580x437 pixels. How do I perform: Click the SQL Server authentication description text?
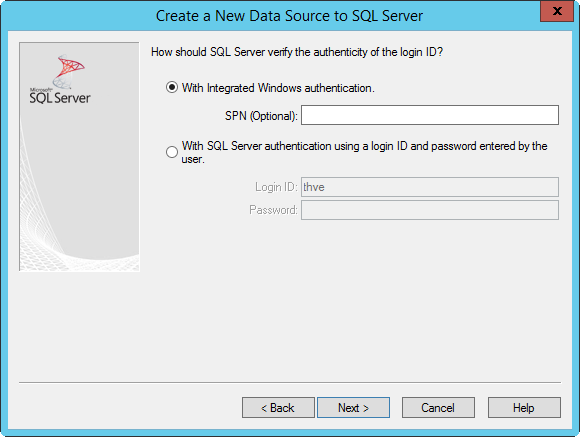pyautogui.click(x=364, y=152)
